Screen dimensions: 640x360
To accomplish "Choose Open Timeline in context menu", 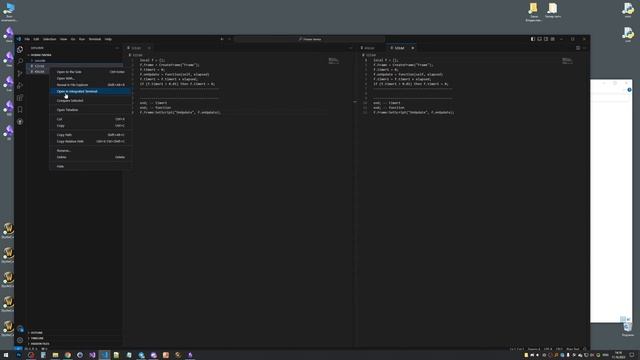I will [x=90, y=110].
